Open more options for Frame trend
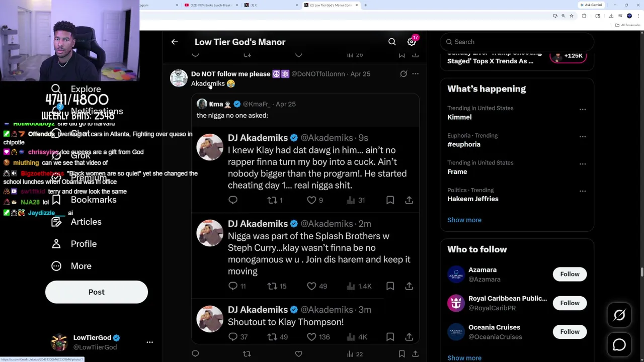The image size is (644, 362). click(x=583, y=163)
